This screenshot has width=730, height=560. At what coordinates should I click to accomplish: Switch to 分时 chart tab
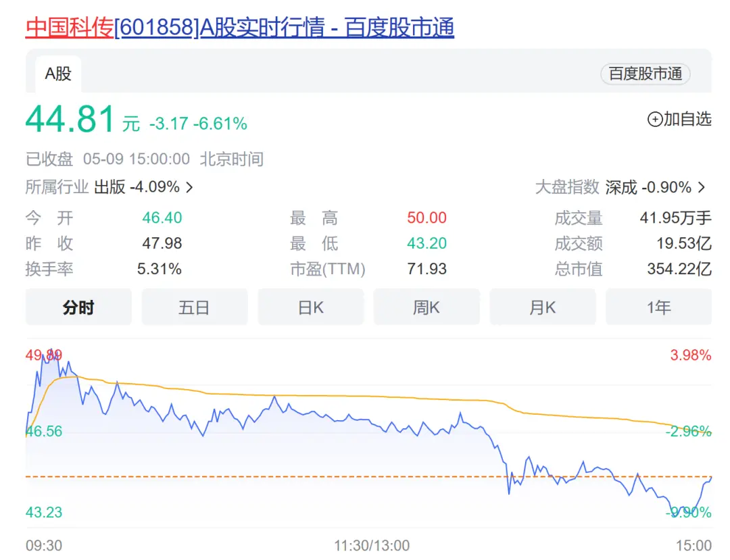tap(78, 307)
